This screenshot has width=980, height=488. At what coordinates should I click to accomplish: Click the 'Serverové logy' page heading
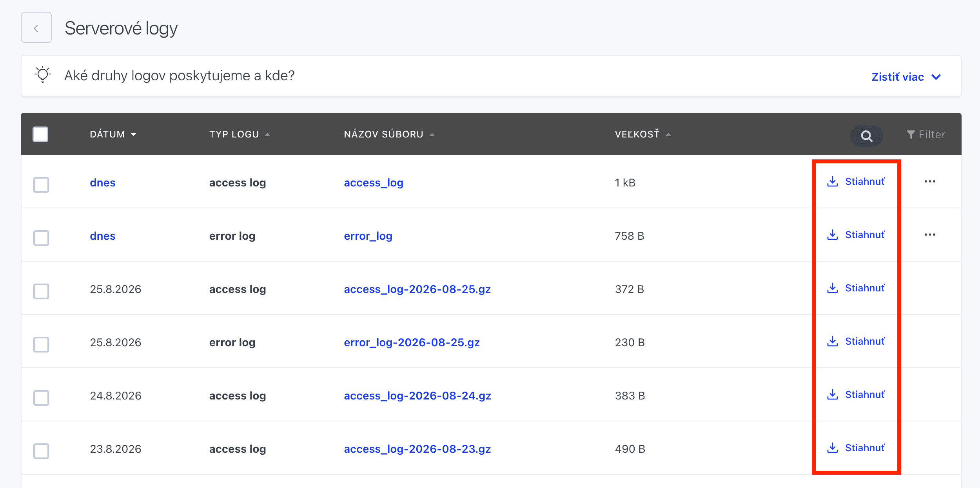pos(121,29)
